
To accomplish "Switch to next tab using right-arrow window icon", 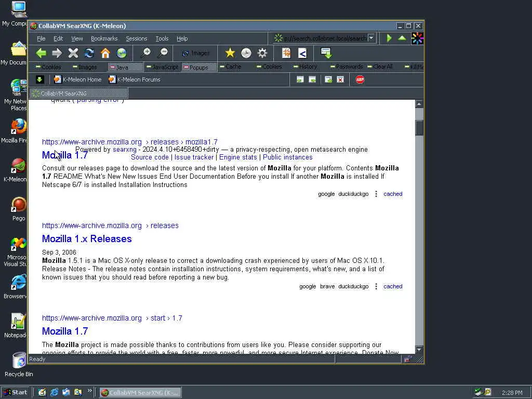I will pyautogui.click(x=312, y=79).
